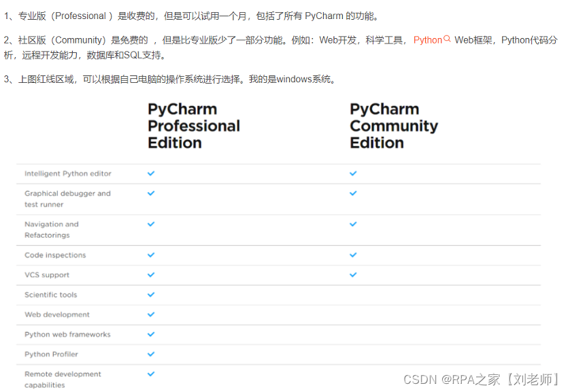
Task: Click the text '数据库和SQL支持'
Action: pyautogui.click(x=124, y=55)
